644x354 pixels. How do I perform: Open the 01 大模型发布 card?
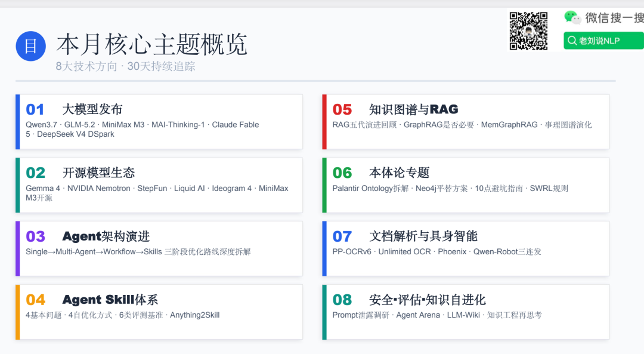click(x=159, y=122)
